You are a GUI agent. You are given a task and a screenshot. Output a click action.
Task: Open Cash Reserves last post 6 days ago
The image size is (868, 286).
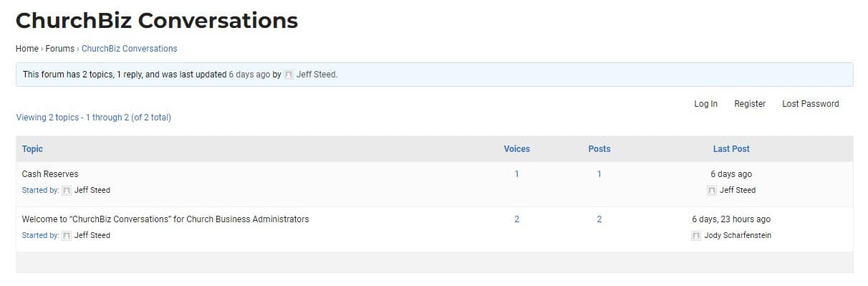(731, 174)
